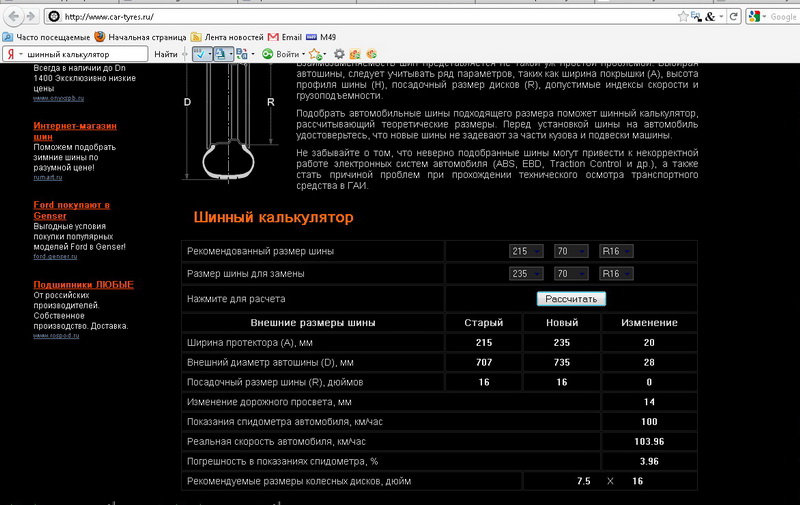This screenshot has height=505, width=800.
Task: Open recommended tyre R16 diameter dropdown
Action: point(616,251)
